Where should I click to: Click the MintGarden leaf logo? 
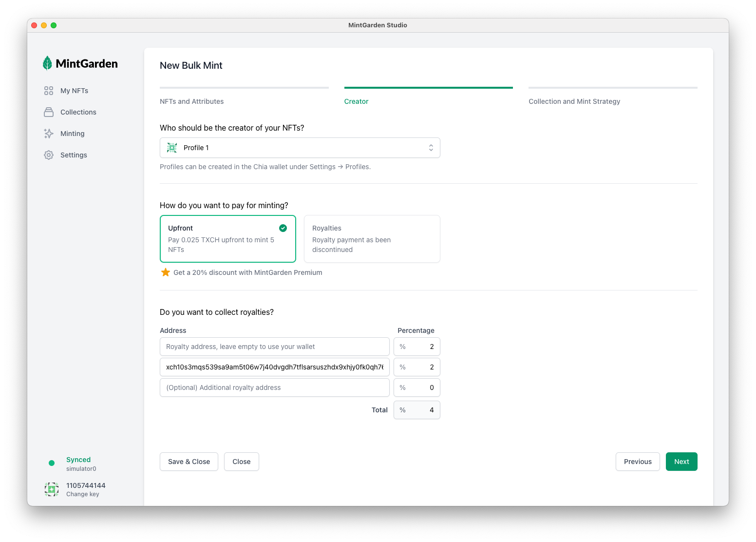[x=47, y=63]
